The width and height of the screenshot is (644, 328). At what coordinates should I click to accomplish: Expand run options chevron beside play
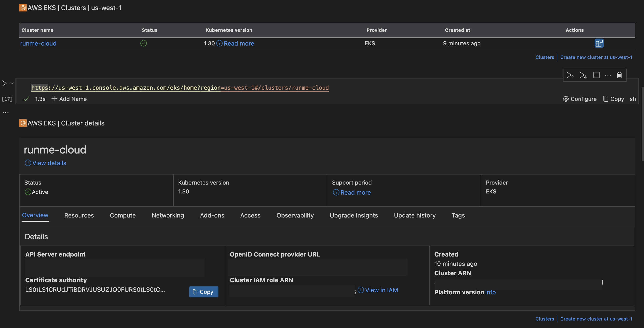pyautogui.click(x=11, y=83)
